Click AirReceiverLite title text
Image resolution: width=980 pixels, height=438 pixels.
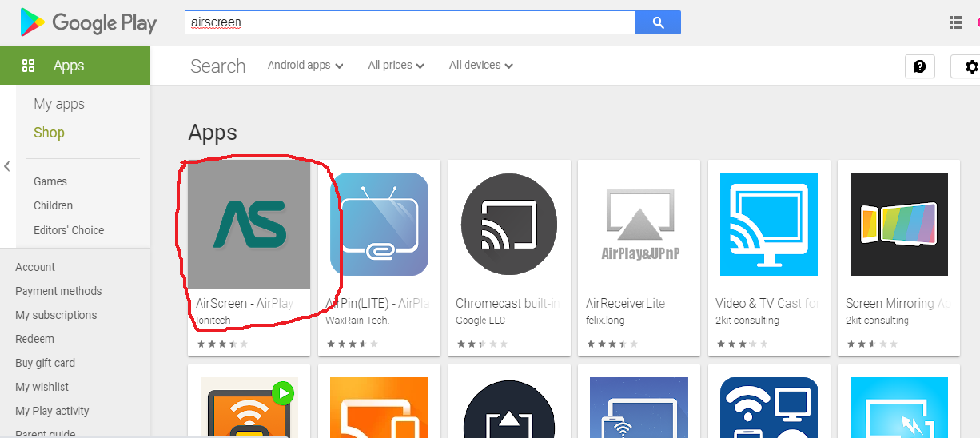click(625, 304)
